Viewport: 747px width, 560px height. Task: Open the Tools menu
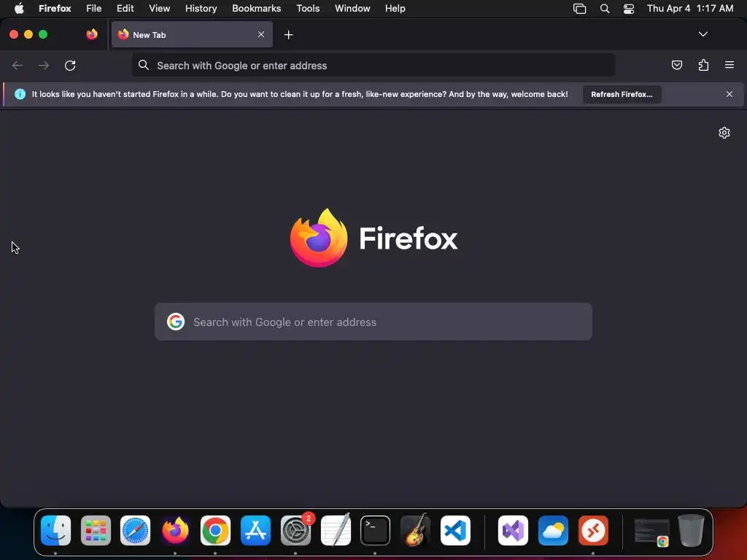308,8
